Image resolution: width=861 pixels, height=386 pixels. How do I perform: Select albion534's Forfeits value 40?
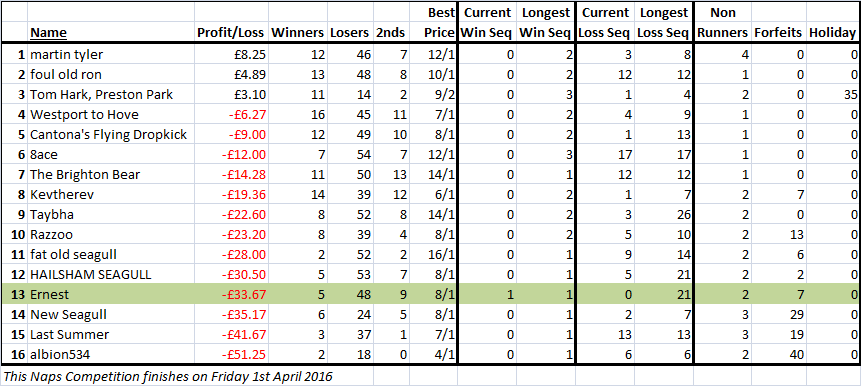pos(778,355)
